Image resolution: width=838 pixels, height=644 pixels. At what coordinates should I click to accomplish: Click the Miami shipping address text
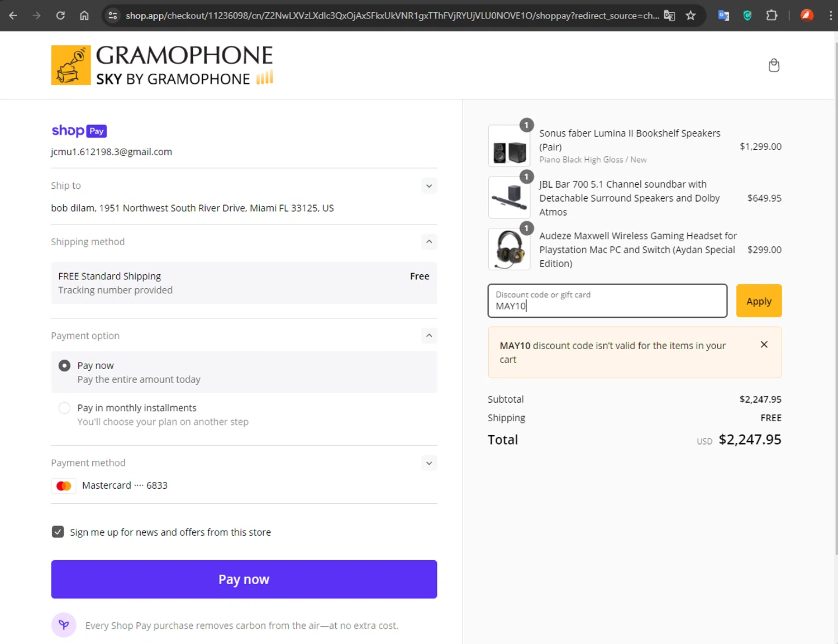[x=193, y=208]
